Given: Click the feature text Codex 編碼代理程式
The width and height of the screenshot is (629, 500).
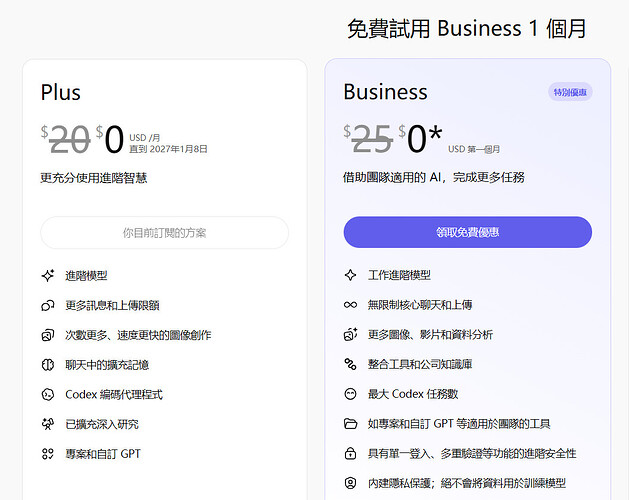Looking at the screenshot, I should pos(114,394).
